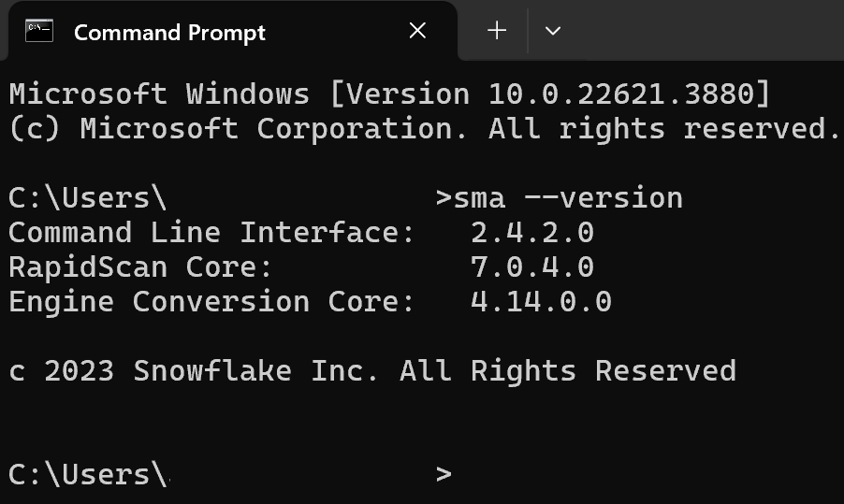The width and height of the screenshot is (844, 504).
Task: Click the last 'C:\Users\' prompt path
Action: coord(88,474)
